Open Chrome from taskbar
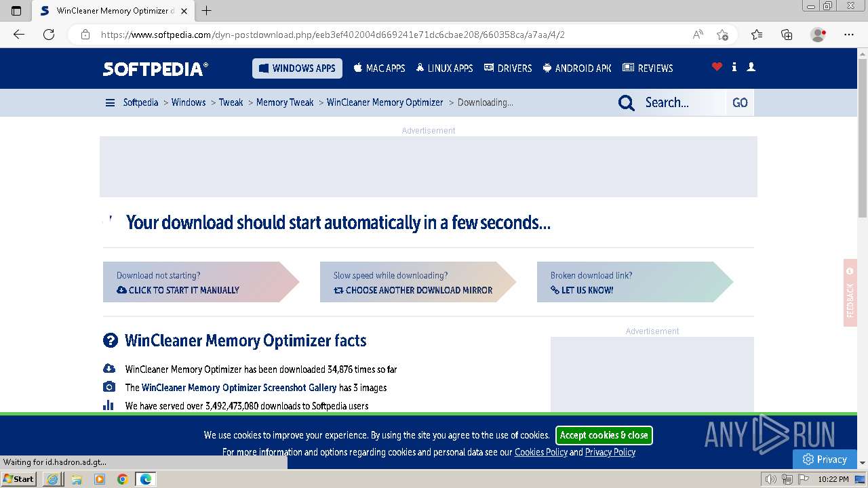868x488 pixels. [x=123, y=479]
